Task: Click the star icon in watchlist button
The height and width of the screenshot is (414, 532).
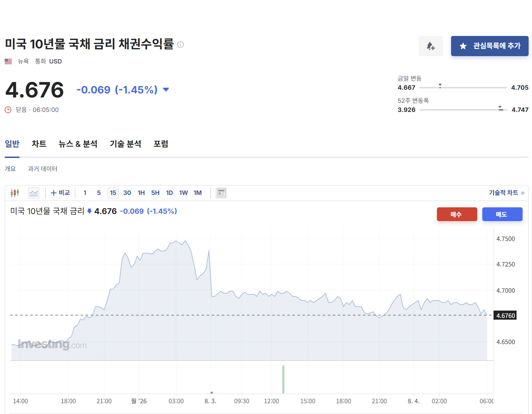Action: pyautogui.click(x=463, y=46)
